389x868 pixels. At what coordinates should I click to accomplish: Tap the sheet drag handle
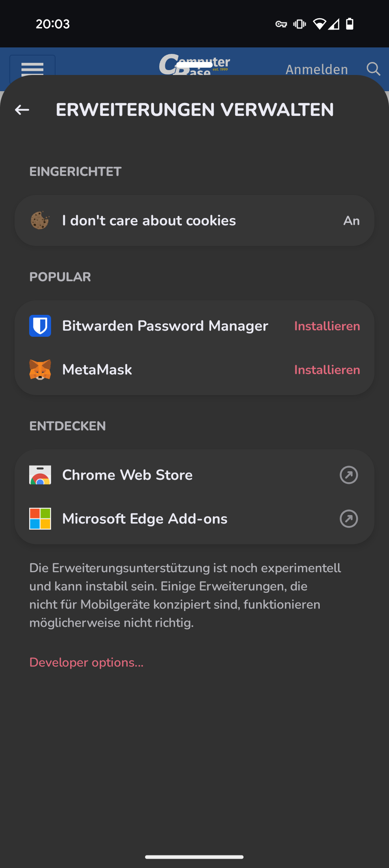194,65
